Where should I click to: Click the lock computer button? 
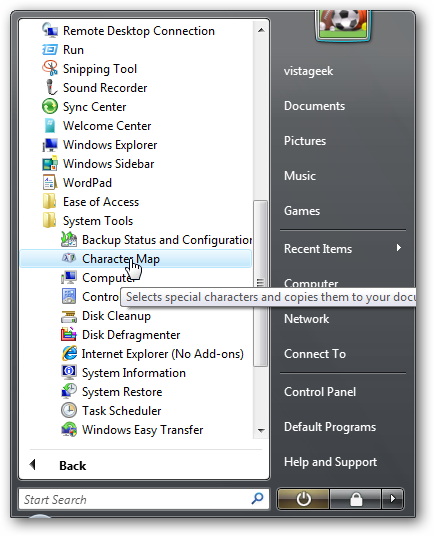[356, 499]
